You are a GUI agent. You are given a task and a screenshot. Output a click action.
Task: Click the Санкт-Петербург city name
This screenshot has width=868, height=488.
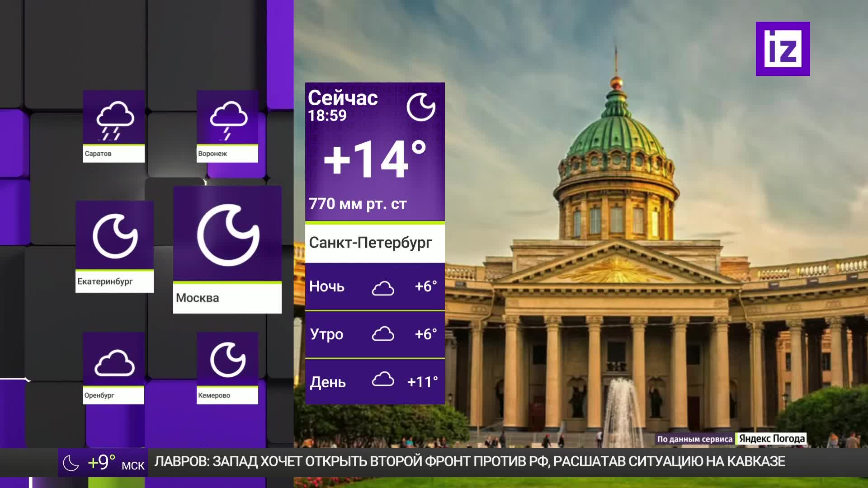coord(371,243)
